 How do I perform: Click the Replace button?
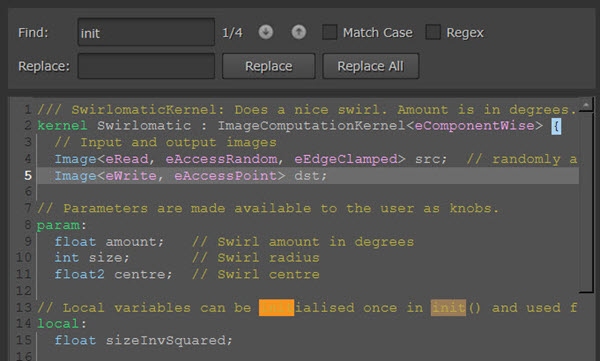269,66
